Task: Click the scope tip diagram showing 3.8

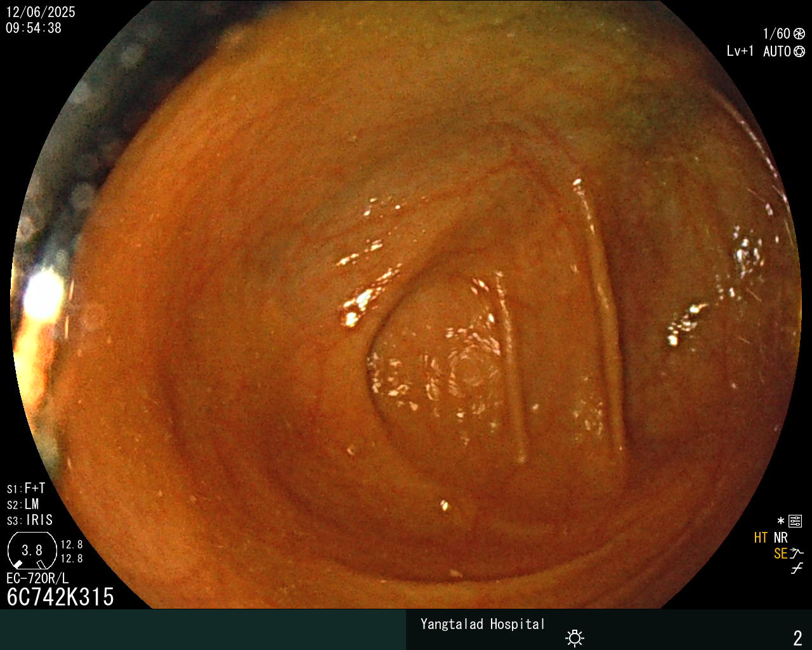Action: coord(32,550)
